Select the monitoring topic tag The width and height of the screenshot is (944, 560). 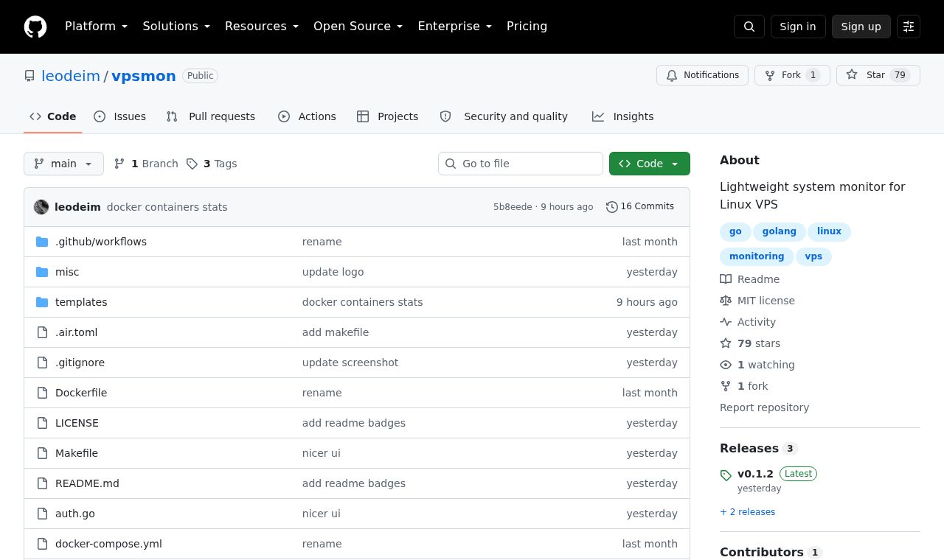pyautogui.click(x=757, y=256)
